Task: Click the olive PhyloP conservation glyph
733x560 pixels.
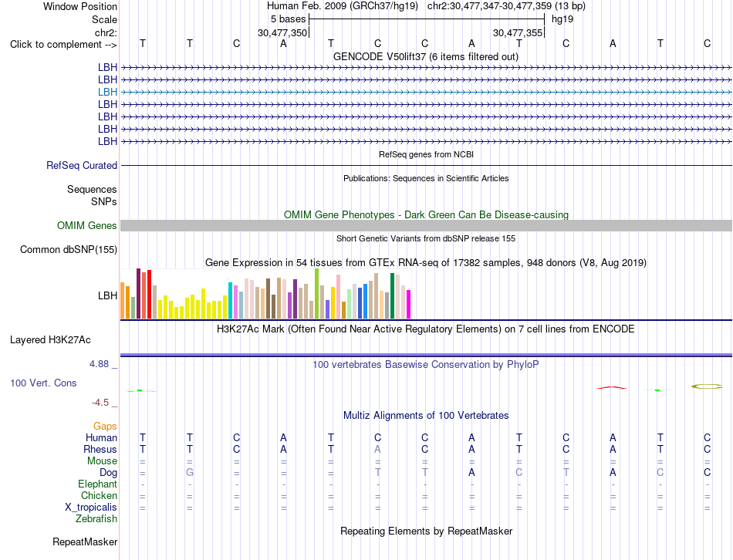Action: click(706, 386)
